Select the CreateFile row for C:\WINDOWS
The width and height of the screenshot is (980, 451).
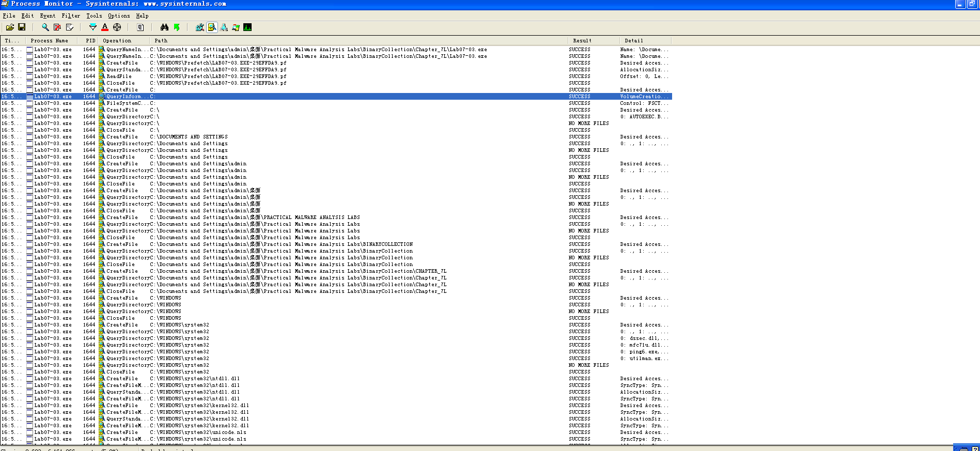click(336, 298)
